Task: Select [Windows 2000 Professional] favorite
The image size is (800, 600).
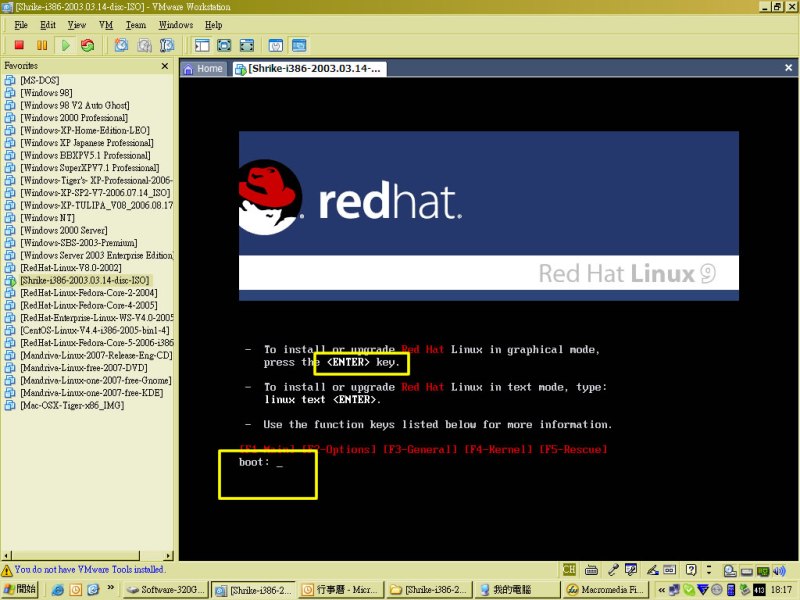Action: tap(73, 118)
